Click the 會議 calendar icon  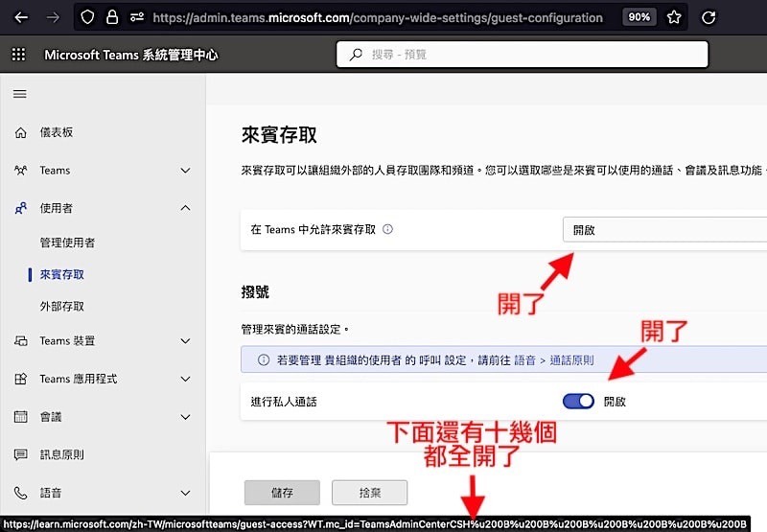[x=20, y=417]
